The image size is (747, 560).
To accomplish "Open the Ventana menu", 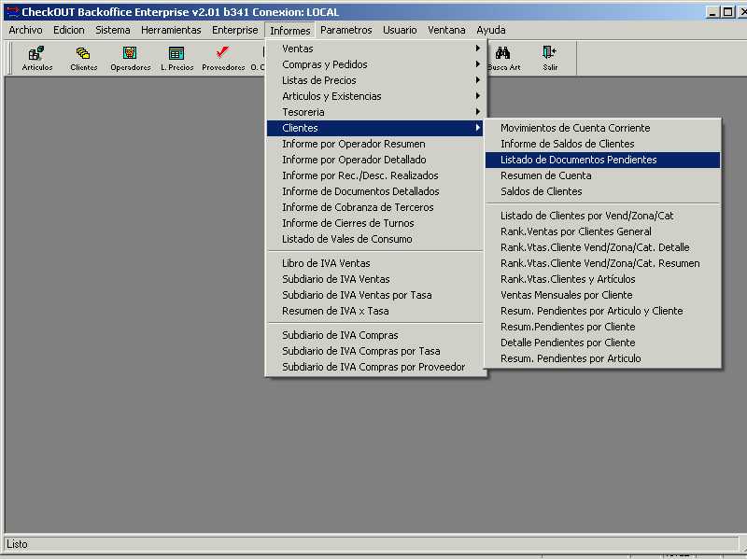I will (446, 30).
